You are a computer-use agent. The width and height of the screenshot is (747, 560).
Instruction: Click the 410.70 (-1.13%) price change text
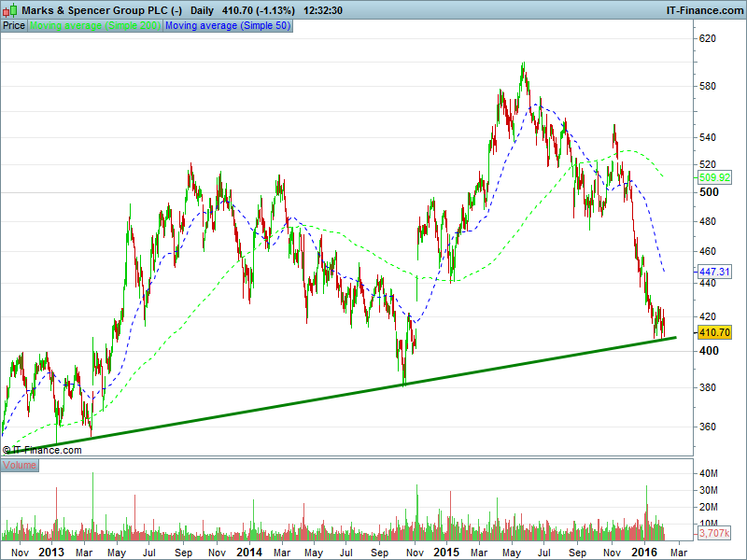[x=259, y=9]
